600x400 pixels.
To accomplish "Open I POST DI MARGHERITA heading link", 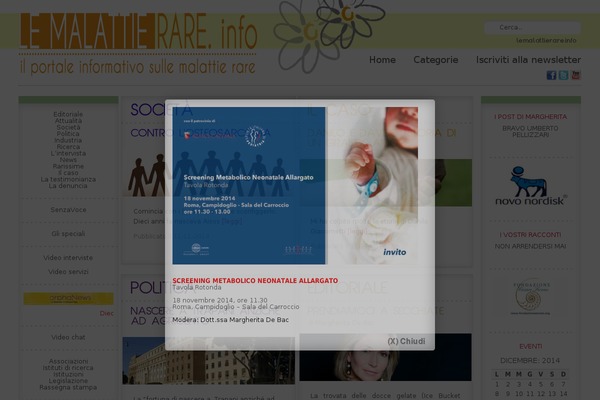I will (x=530, y=116).
